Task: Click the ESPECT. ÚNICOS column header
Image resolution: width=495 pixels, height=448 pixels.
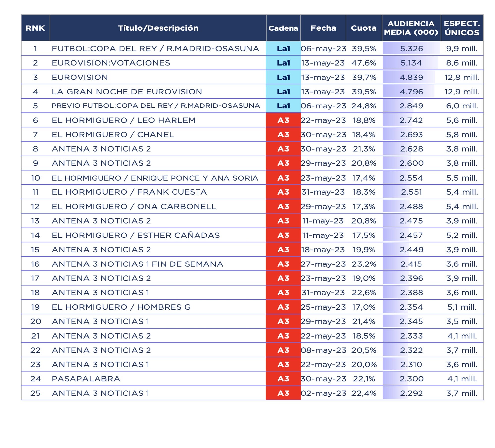Action: [462, 28]
